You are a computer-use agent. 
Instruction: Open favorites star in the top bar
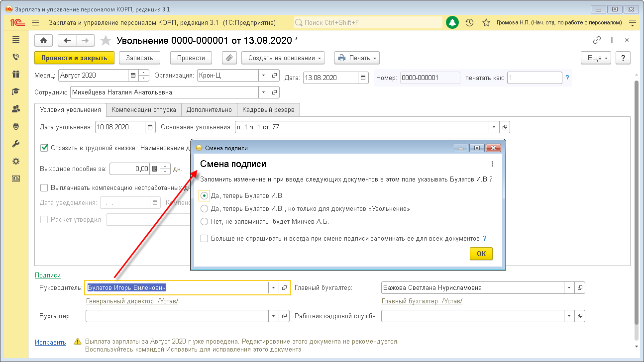486,23
